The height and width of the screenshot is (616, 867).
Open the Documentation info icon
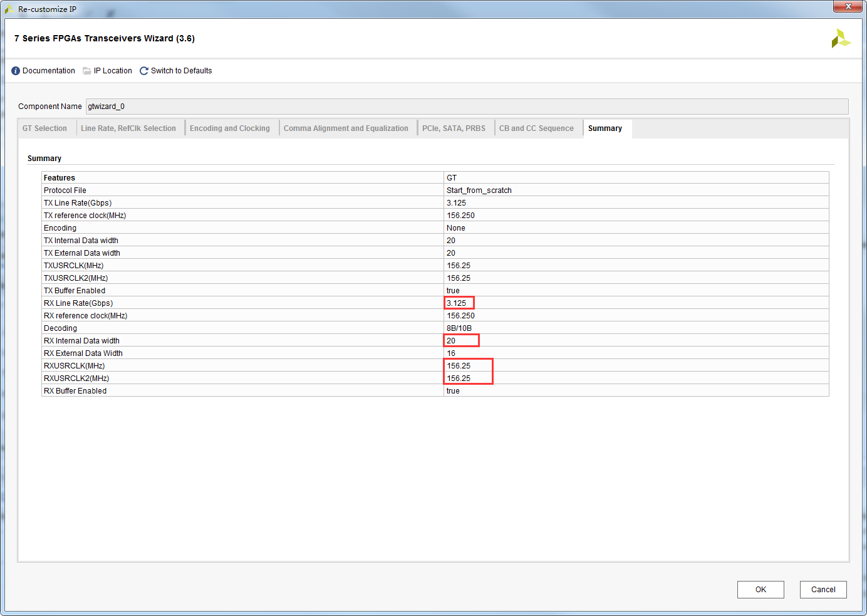tap(16, 71)
